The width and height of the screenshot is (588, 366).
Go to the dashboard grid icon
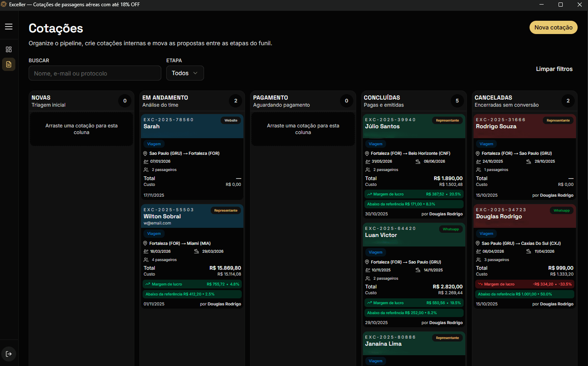(9, 49)
